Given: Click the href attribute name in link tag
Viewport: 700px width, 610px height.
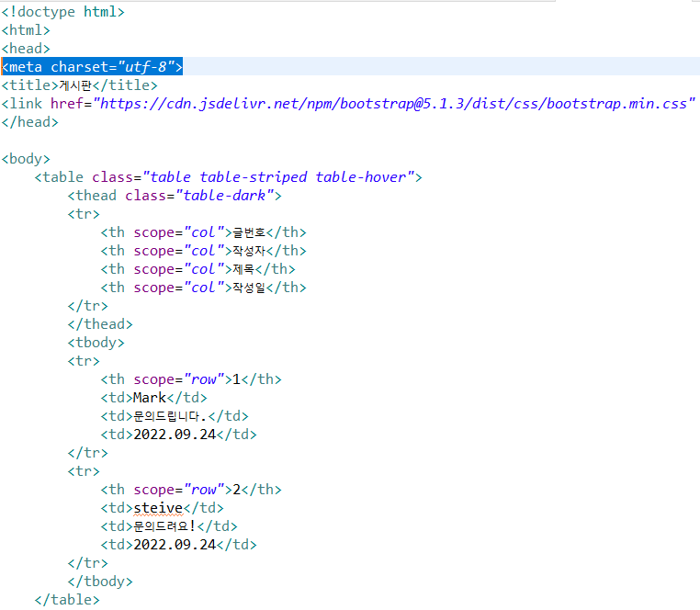Looking at the screenshot, I should (67, 104).
